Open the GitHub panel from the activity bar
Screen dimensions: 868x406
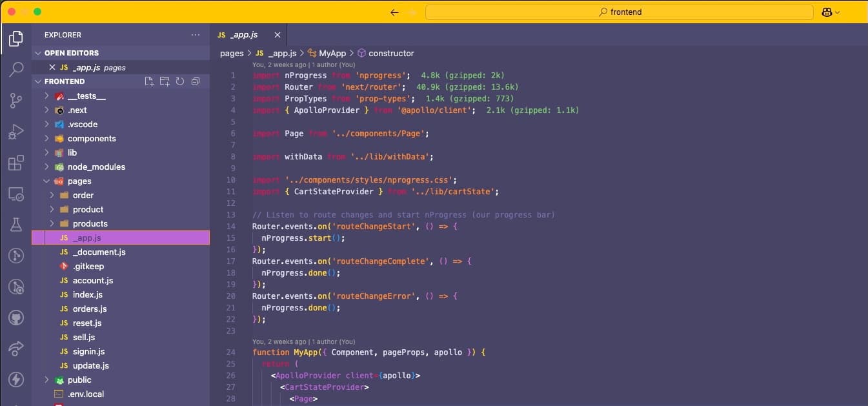click(15, 318)
